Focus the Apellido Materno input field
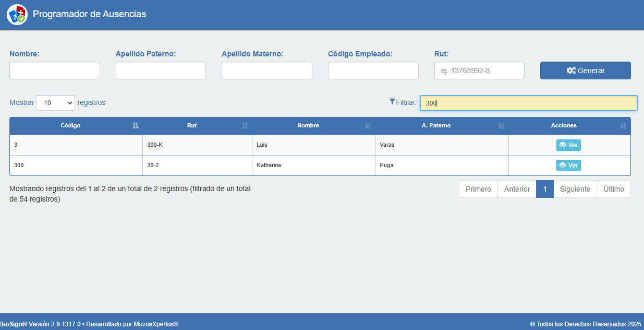 pyautogui.click(x=267, y=70)
